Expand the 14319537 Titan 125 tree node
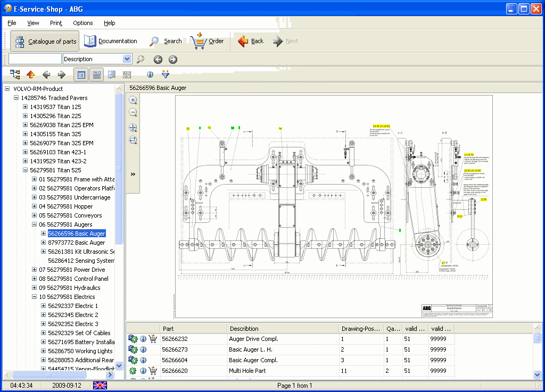 [x=25, y=107]
